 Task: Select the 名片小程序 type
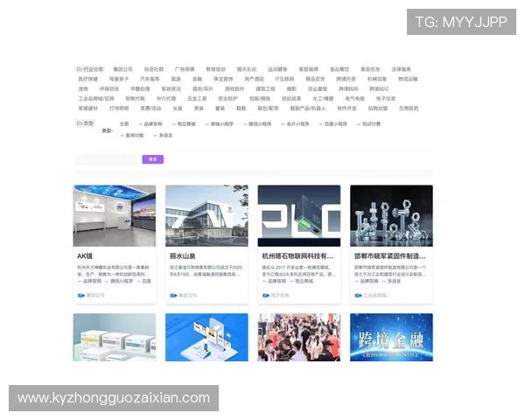[296, 124]
